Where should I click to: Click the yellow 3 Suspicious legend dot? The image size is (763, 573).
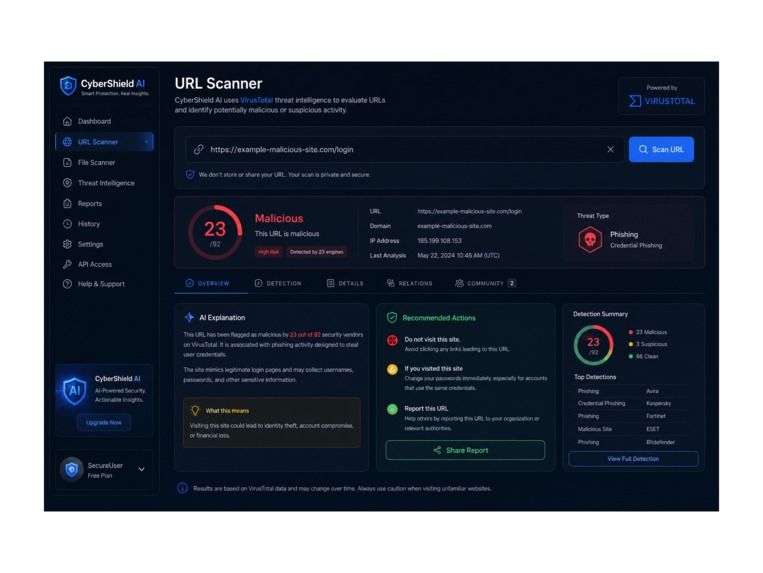(x=631, y=344)
